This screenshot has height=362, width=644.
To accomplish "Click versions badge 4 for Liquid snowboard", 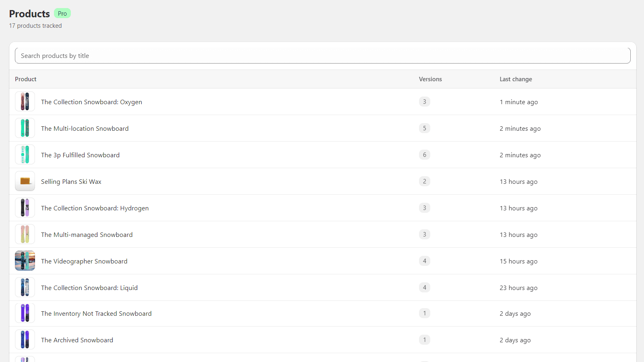I will (424, 287).
